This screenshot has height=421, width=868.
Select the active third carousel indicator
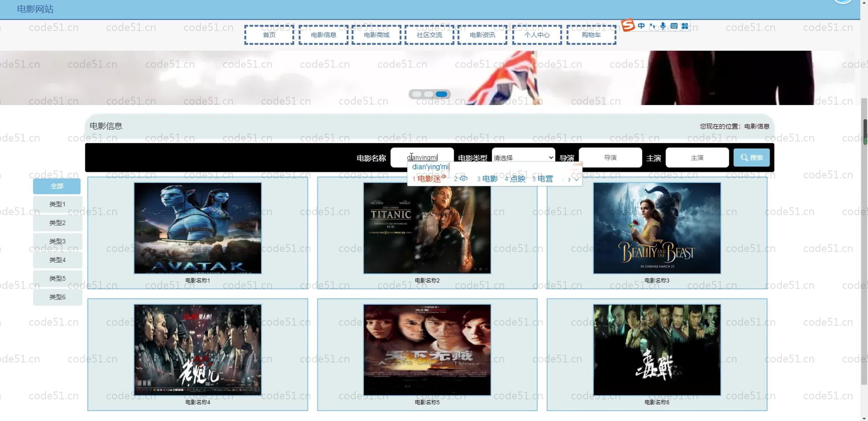pos(441,94)
